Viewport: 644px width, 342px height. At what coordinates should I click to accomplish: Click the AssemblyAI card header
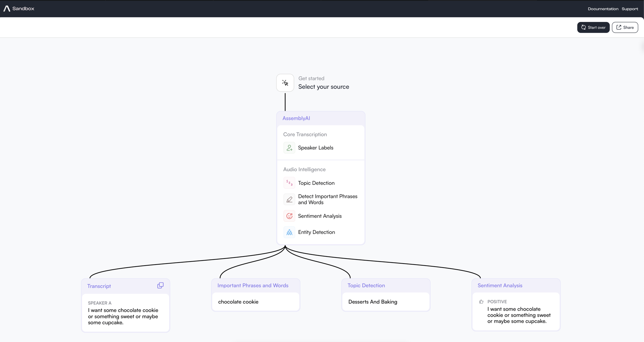click(x=321, y=118)
